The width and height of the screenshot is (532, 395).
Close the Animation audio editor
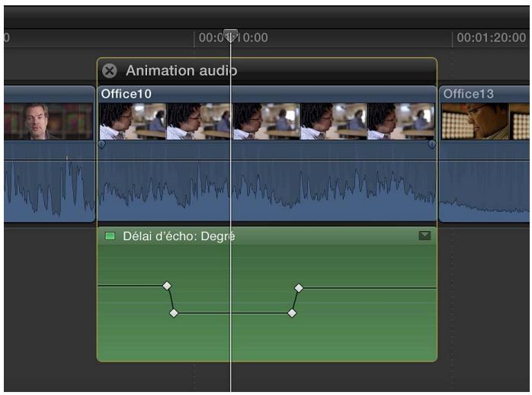click(110, 71)
